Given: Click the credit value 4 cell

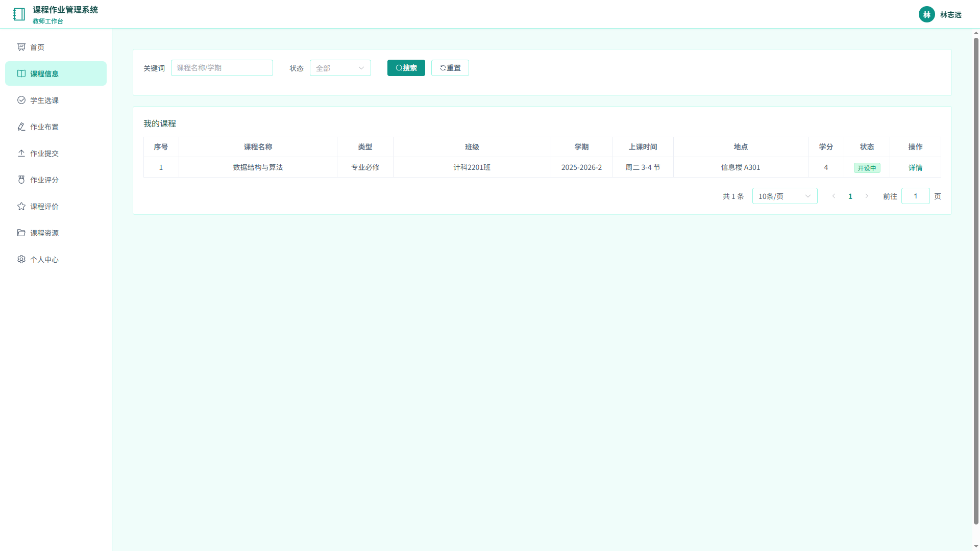Looking at the screenshot, I should [826, 167].
